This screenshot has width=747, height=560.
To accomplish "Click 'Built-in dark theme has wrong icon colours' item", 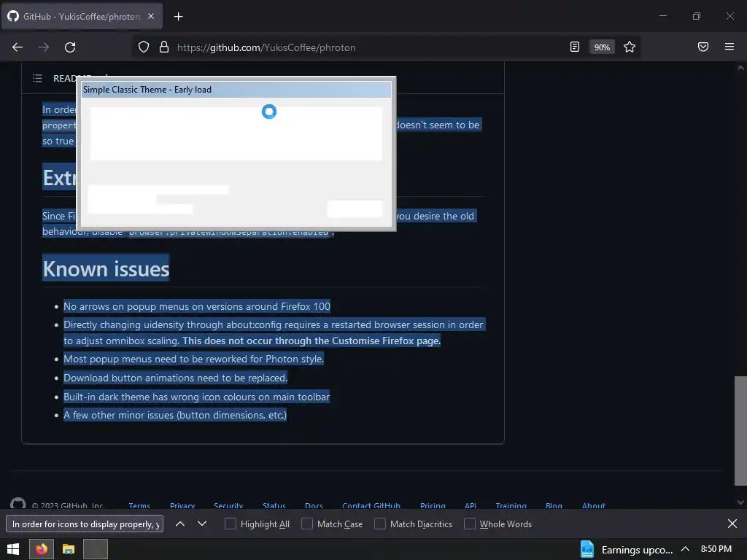I will coord(196,397).
